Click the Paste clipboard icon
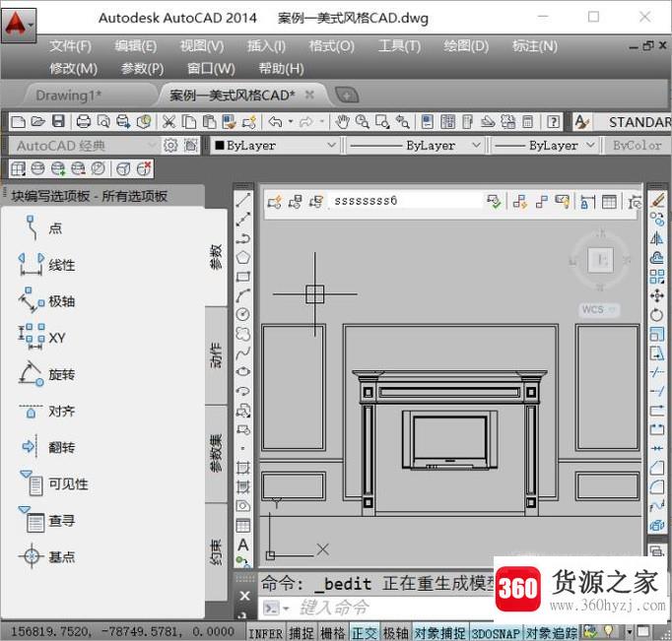 (209, 122)
